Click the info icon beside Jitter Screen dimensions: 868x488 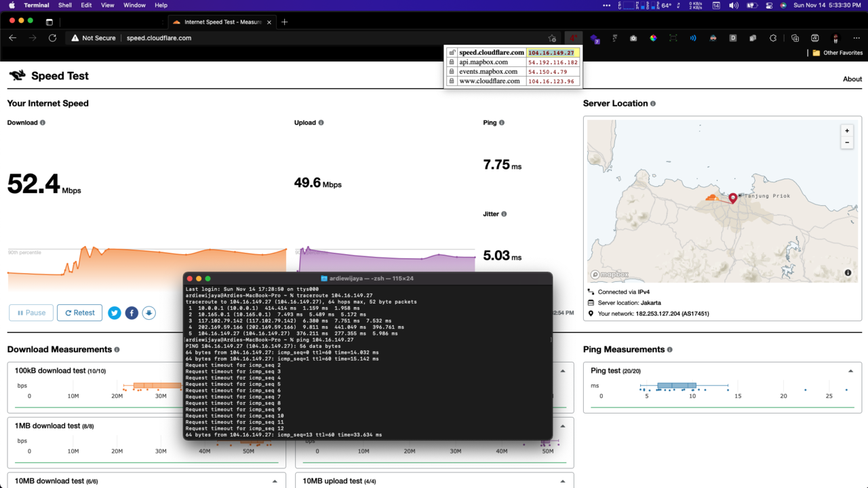coord(504,214)
